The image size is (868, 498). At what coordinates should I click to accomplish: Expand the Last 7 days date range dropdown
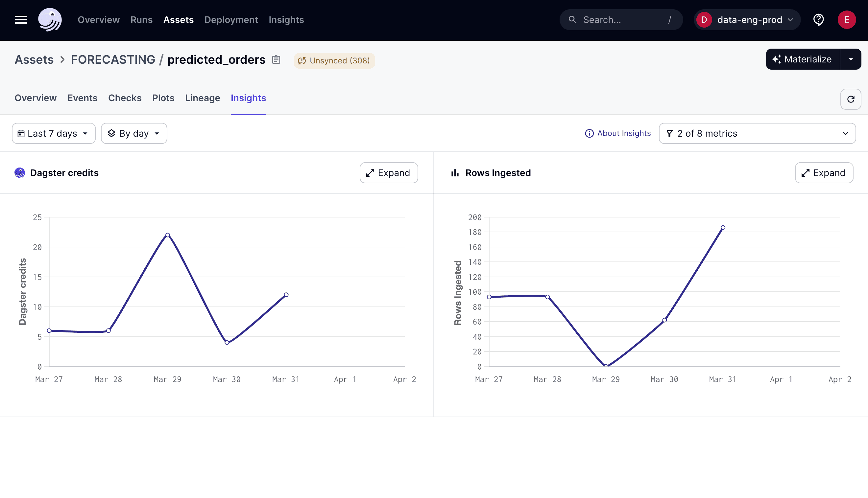53,133
